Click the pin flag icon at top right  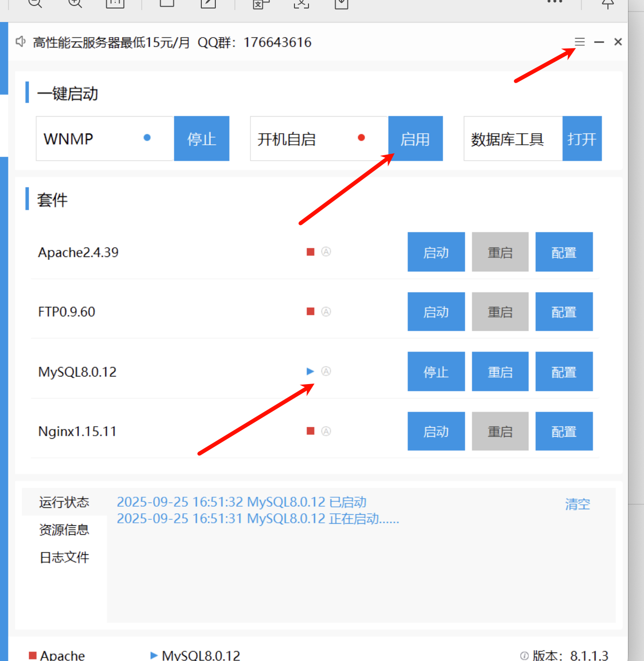[x=607, y=4]
